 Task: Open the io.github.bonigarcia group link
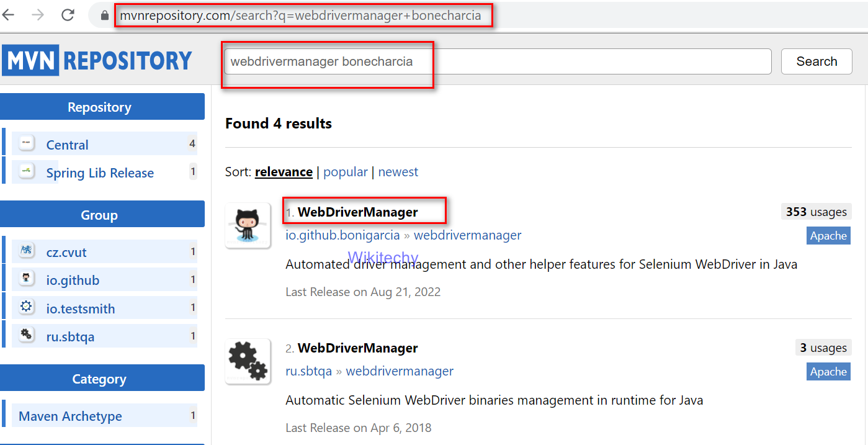(342, 235)
